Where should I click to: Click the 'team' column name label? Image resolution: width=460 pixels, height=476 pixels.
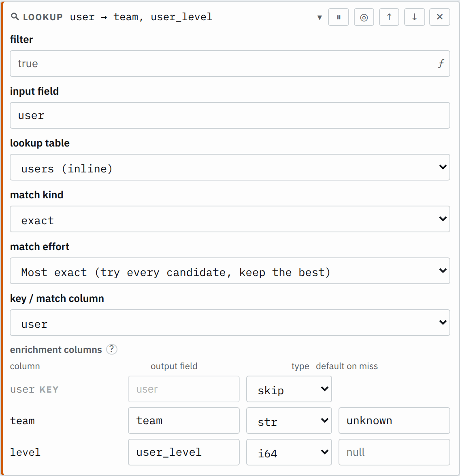[22, 421]
